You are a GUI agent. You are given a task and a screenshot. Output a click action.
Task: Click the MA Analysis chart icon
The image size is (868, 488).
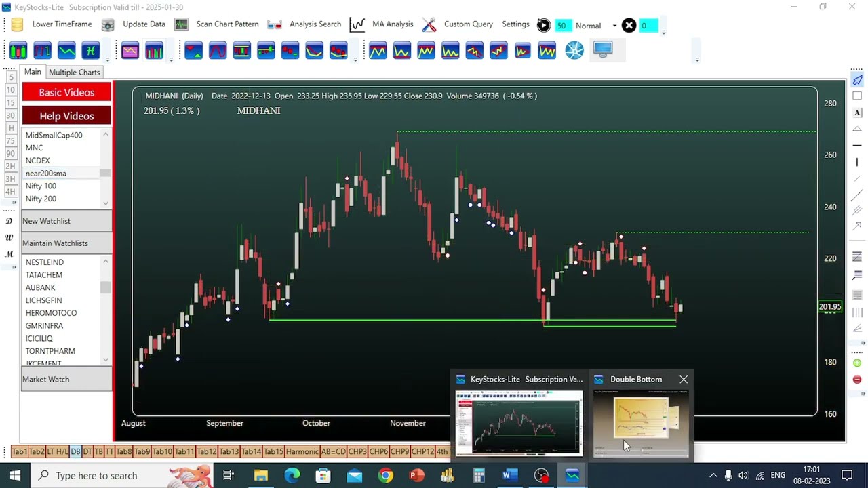(x=357, y=25)
